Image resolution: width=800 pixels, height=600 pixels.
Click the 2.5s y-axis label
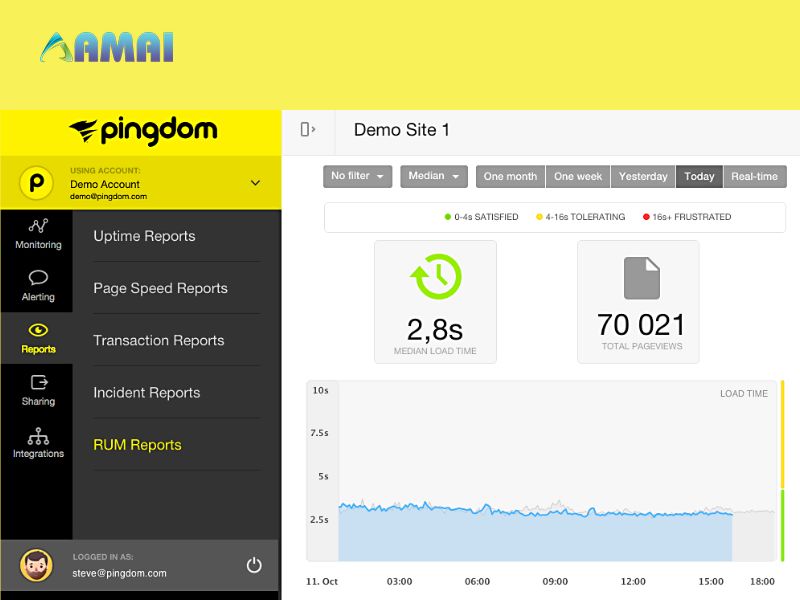[319, 520]
